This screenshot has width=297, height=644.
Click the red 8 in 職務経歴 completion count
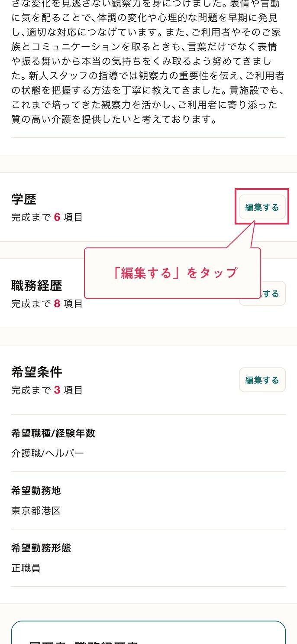(57, 304)
